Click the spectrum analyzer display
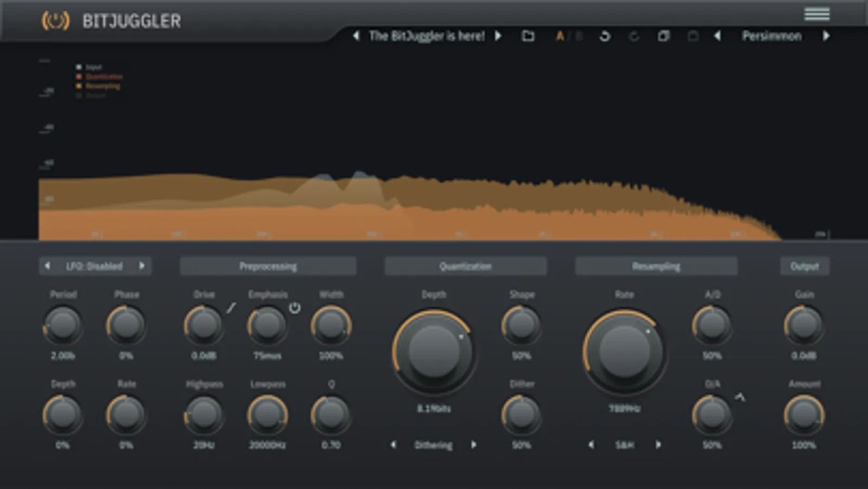The height and width of the screenshot is (489, 868). coord(434,147)
